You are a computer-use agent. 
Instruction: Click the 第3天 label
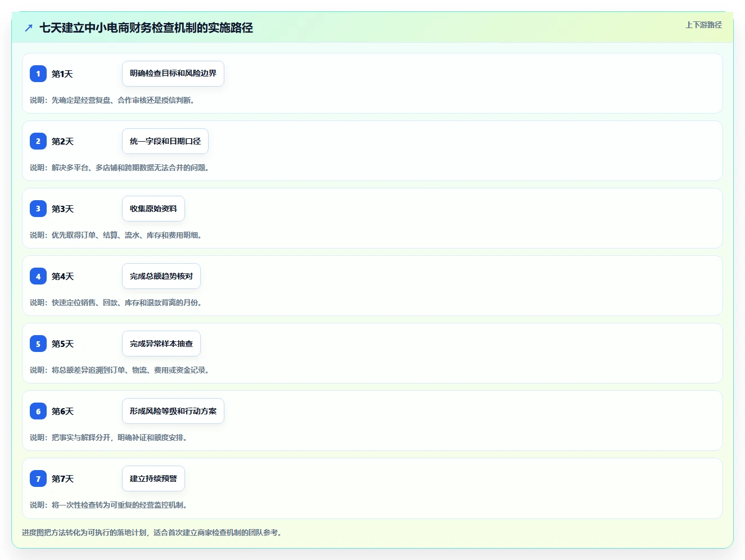click(x=62, y=209)
